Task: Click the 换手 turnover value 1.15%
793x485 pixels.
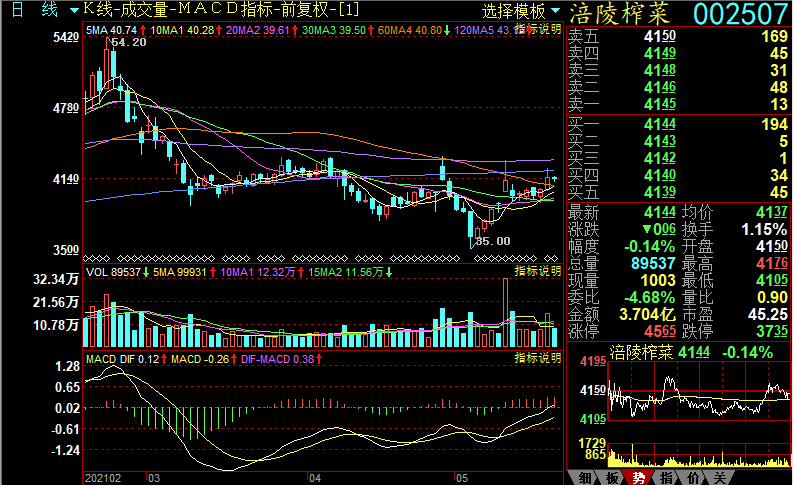Action: (x=764, y=230)
